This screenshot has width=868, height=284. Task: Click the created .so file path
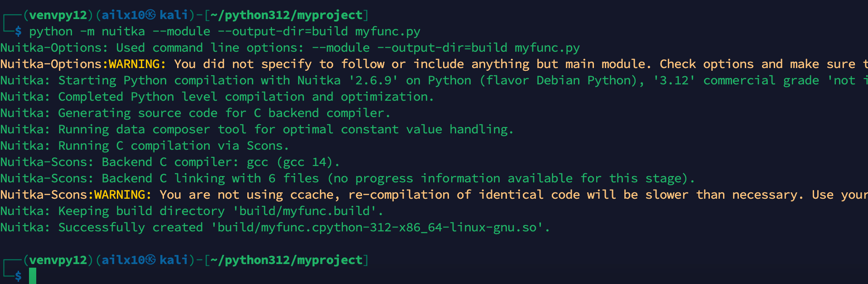click(x=377, y=227)
